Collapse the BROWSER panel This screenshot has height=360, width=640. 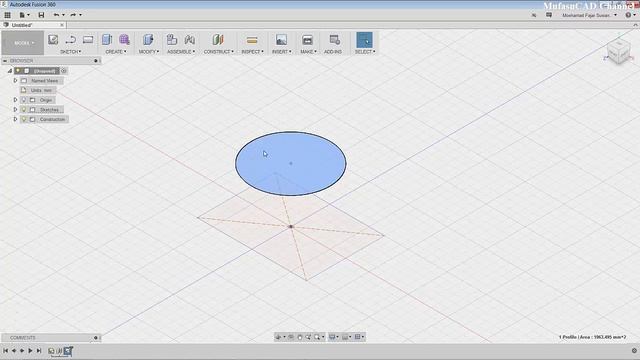point(5,61)
